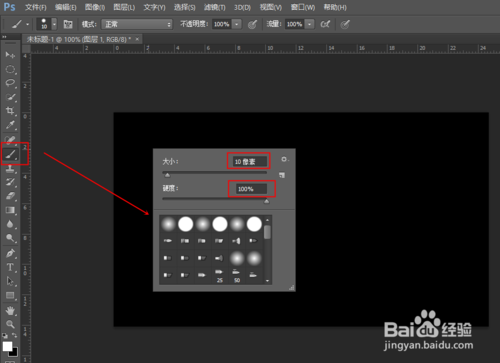Select the Horizontal Type tool

pyautogui.click(x=10, y=267)
